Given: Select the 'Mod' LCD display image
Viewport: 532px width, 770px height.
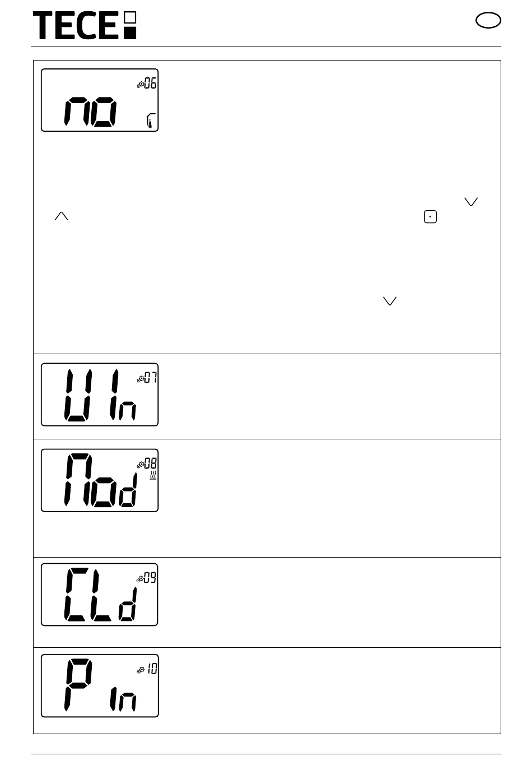Looking at the screenshot, I should (100, 480).
